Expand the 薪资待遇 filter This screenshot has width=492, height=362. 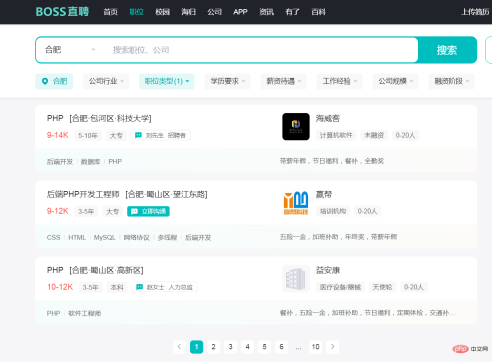click(283, 81)
